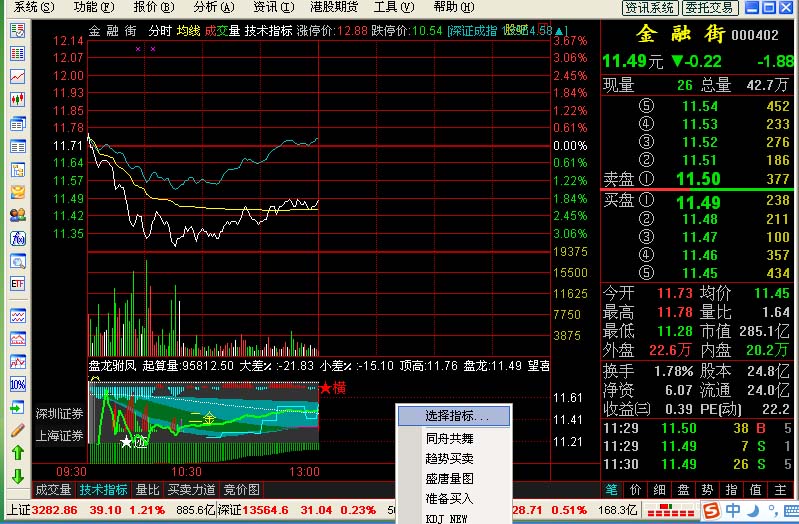The image size is (799, 524).
Task: Click the 资讯系统 button
Action: [x=650, y=8]
